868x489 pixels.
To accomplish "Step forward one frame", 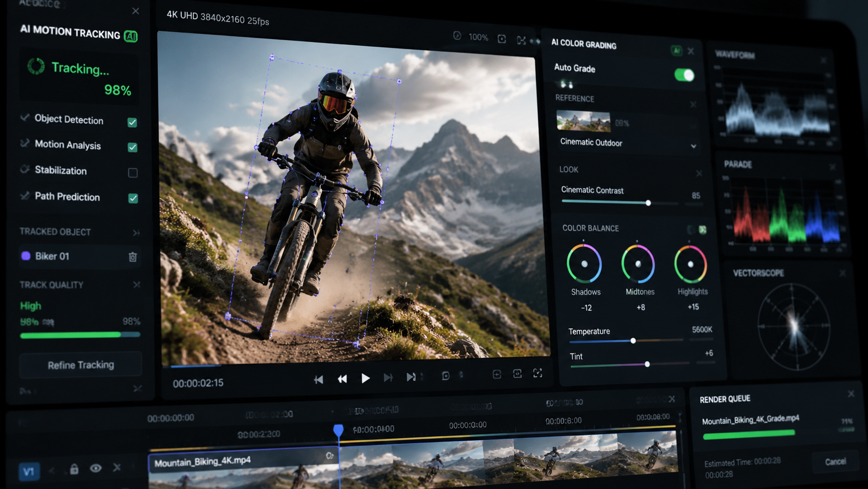I will coord(388,378).
